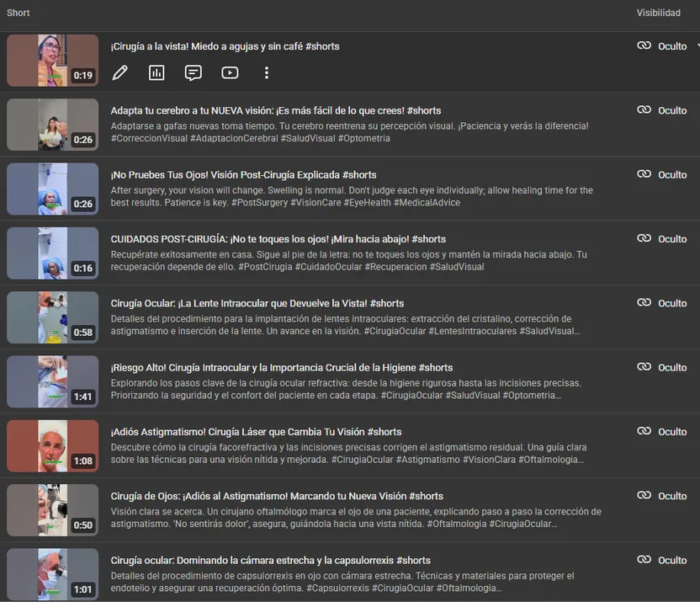Open title '¡Cirugía a la vista! Miedo a agujas'
The width and height of the screenshot is (700, 602).
pyautogui.click(x=225, y=46)
